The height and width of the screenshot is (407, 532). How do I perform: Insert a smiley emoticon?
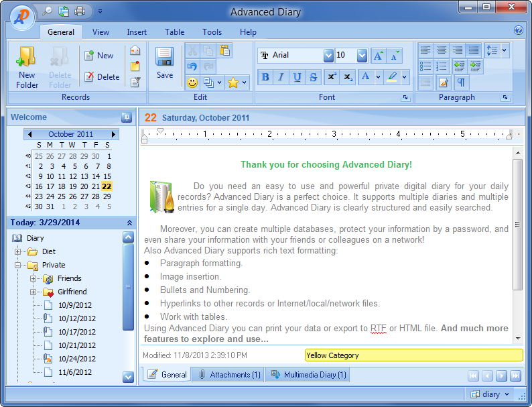tap(192, 82)
